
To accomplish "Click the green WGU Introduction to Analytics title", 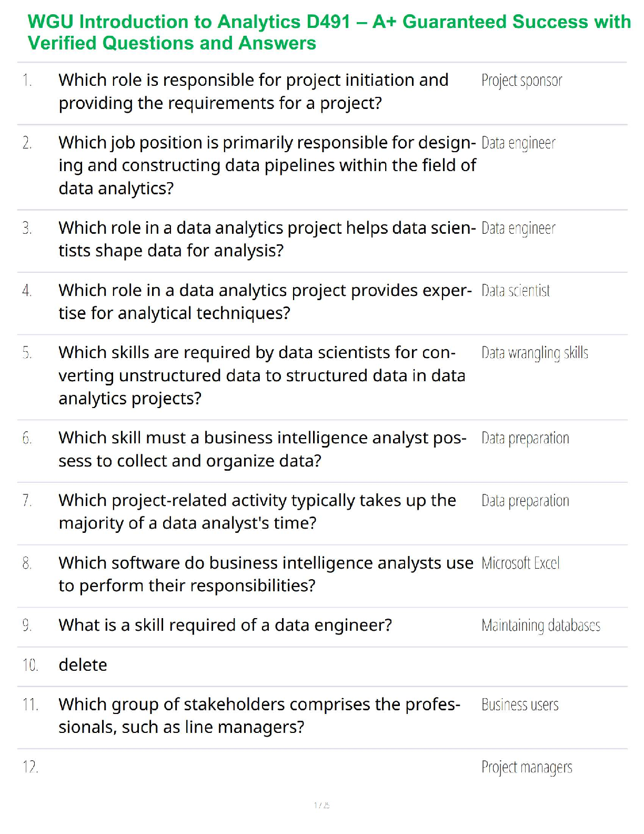I will pos(329,32).
